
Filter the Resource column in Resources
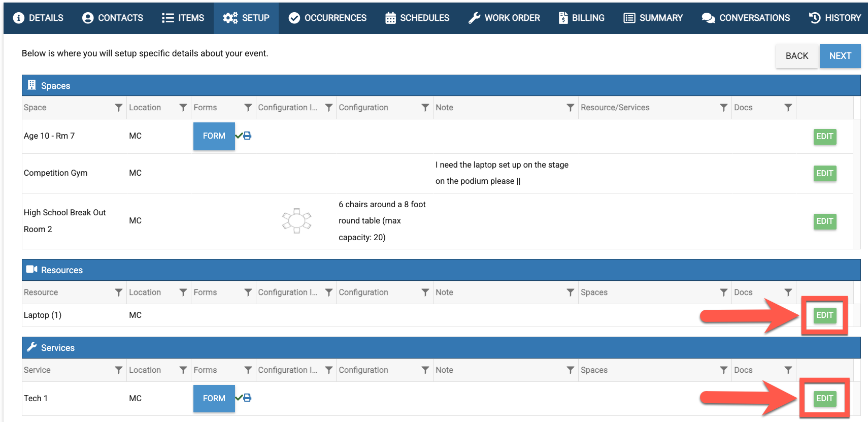click(x=119, y=293)
